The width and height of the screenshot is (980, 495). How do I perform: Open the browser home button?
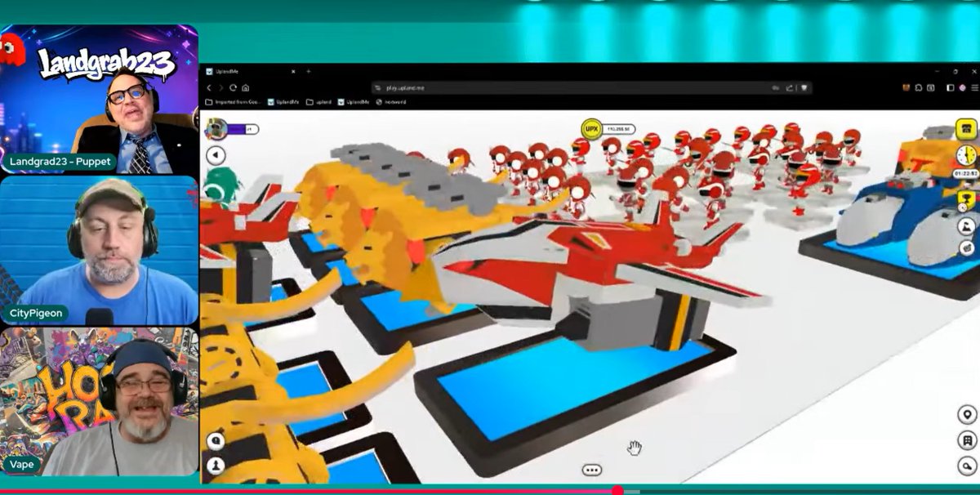click(x=245, y=87)
